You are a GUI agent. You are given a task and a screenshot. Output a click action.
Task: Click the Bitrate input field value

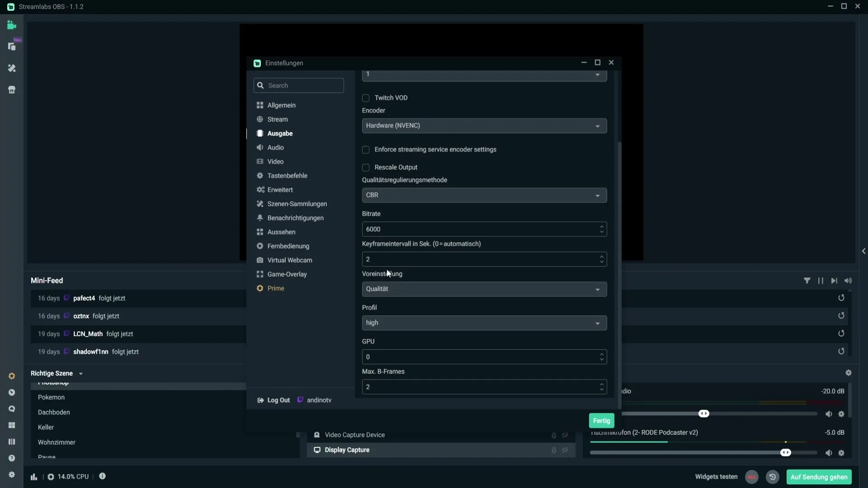click(484, 229)
